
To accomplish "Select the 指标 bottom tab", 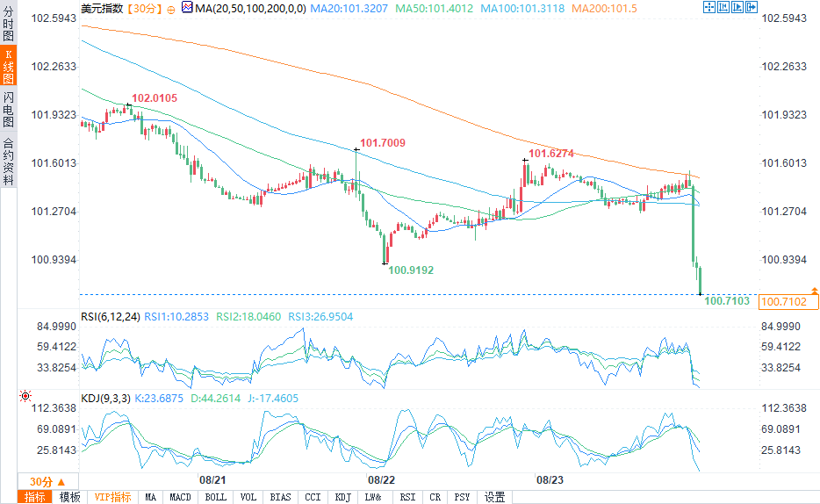I will tap(35, 497).
